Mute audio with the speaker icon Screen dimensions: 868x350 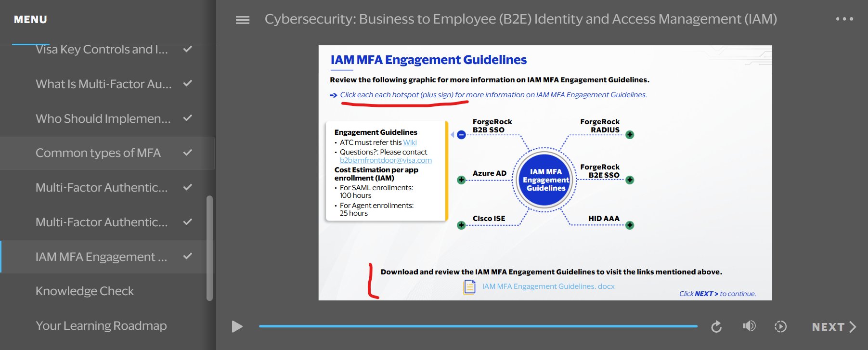pos(749,326)
